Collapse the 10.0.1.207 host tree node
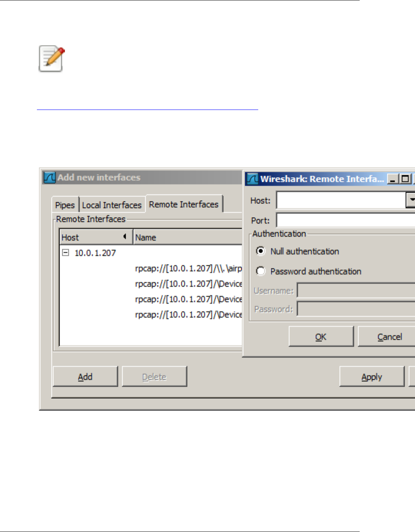Viewport: 415px width, 532px height. pos(66,253)
